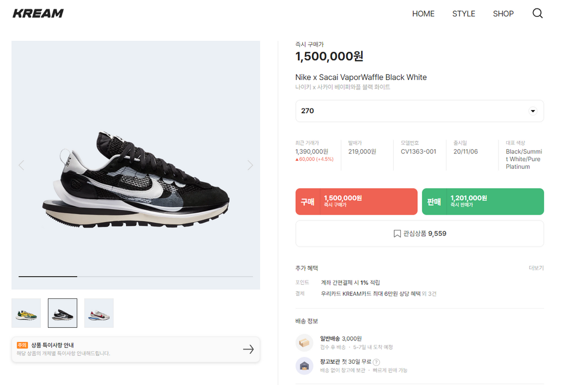Viewport: 588px width, 385px height.
Task: Open product notice arrow icon
Action: pyautogui.click(x=248, y=349)
